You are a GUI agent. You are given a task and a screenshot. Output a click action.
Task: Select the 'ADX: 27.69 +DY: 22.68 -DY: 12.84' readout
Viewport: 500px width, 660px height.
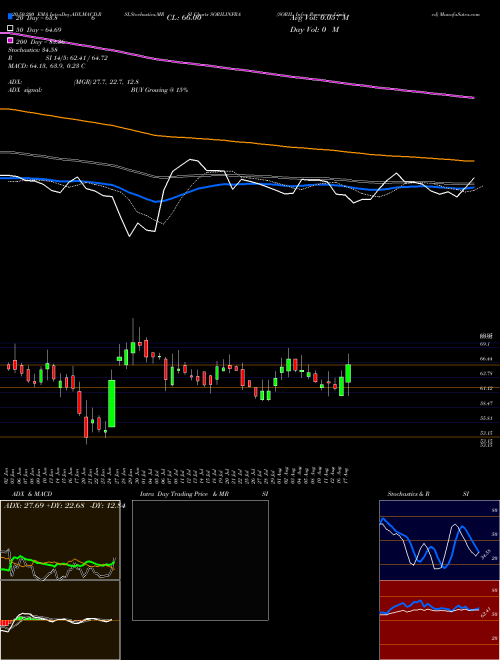[64, 506]
